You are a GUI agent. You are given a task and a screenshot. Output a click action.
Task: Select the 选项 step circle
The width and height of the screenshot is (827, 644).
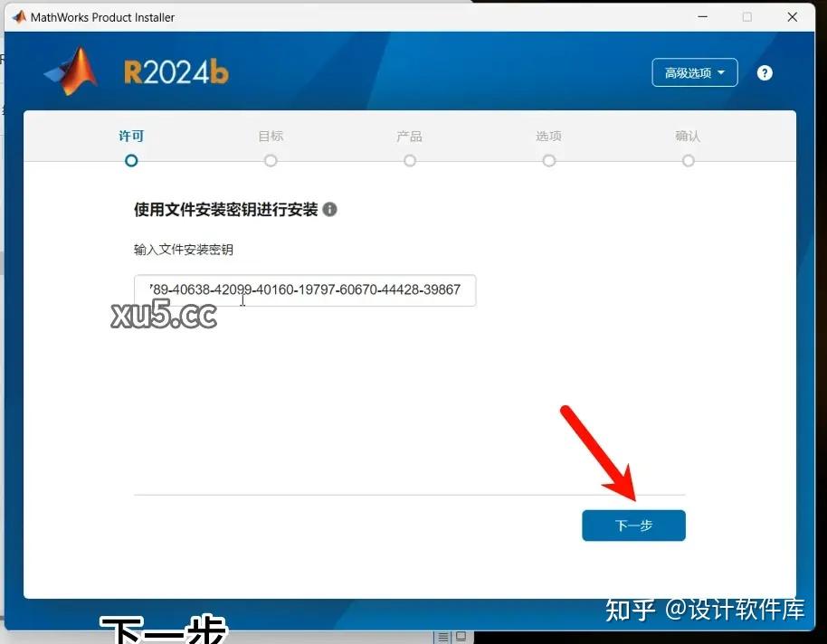tap(549, 160)
